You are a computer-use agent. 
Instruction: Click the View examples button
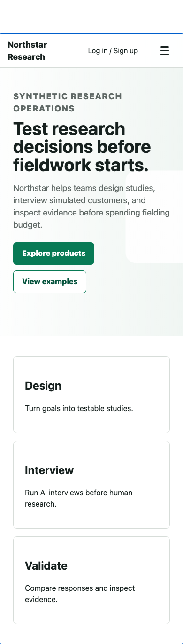click(x=50, y=282)
